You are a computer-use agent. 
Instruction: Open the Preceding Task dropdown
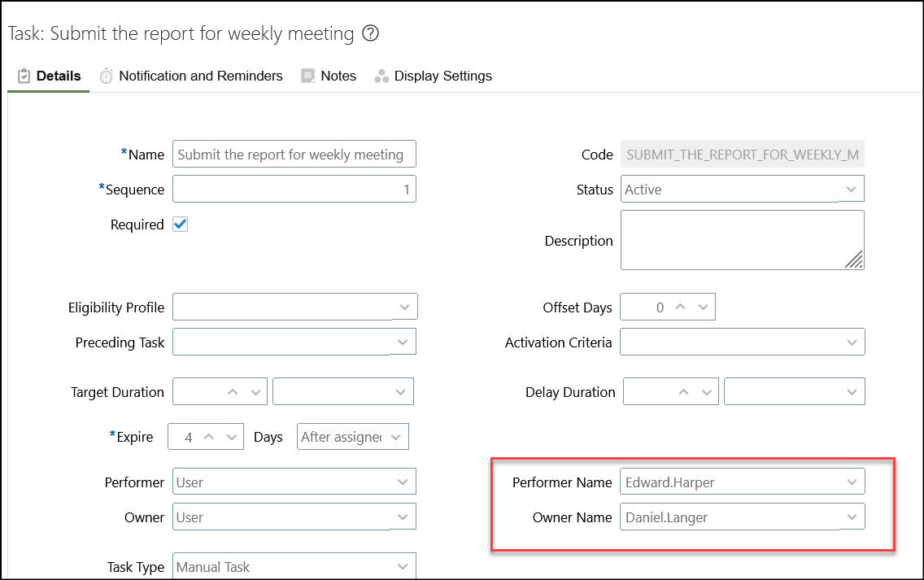click(x=404, y=341)
